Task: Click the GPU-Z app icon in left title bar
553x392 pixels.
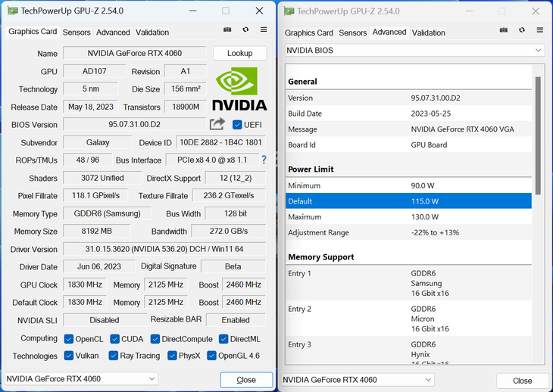Action: point(12,11)
